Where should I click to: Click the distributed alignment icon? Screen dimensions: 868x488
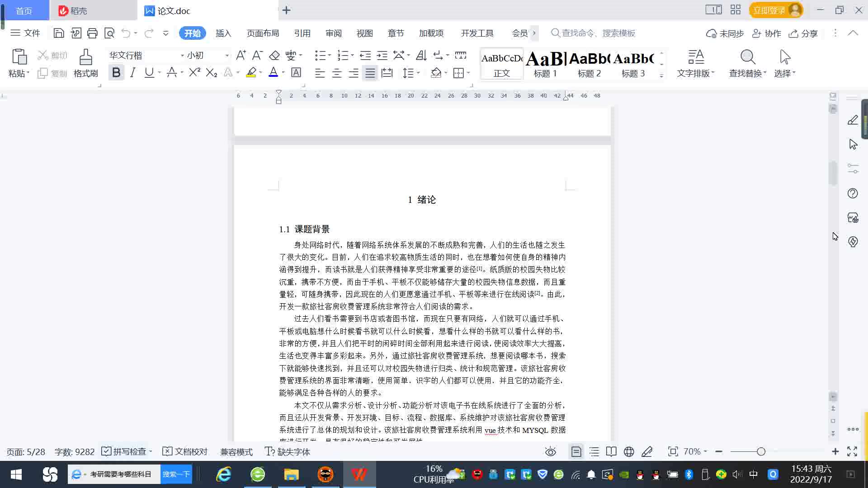[387, 73]
